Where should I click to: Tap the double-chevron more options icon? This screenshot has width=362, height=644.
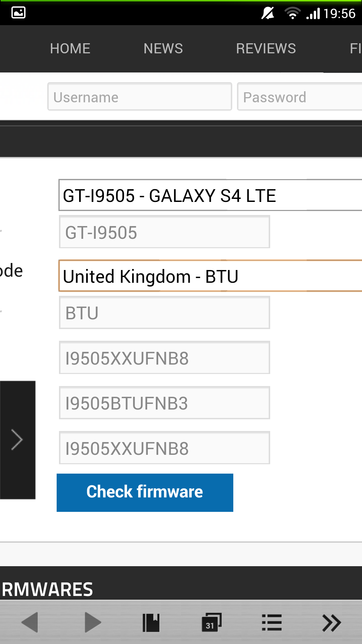[x=331, y=623]
